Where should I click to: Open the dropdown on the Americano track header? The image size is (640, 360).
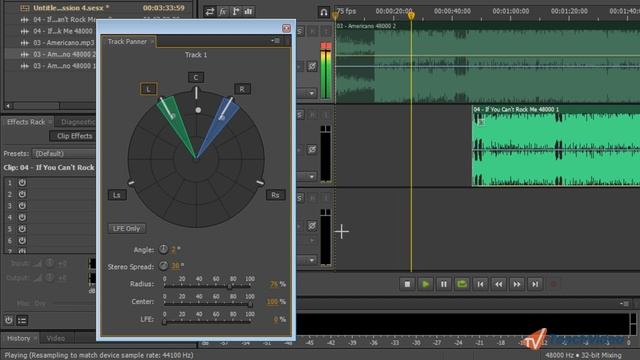[311, 93]
